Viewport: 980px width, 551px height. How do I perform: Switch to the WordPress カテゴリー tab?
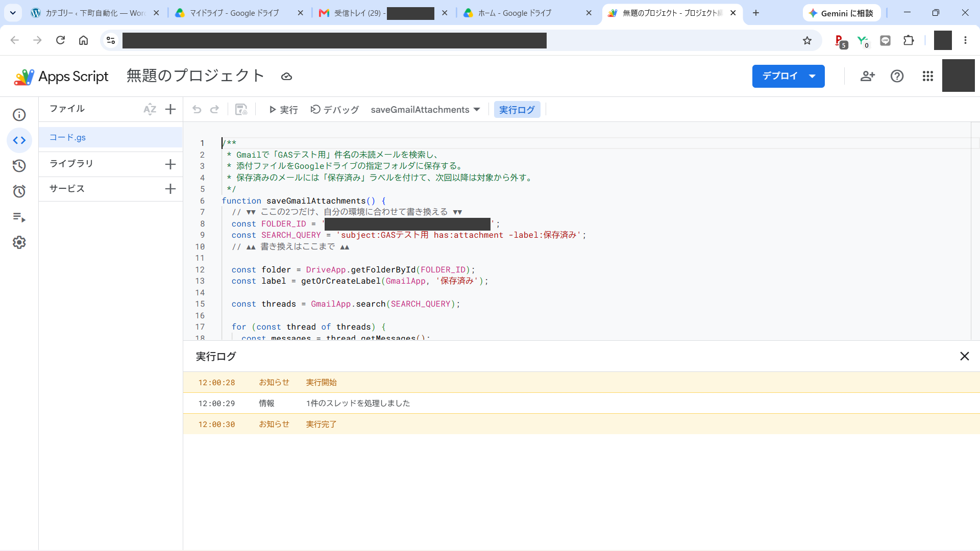94,13
